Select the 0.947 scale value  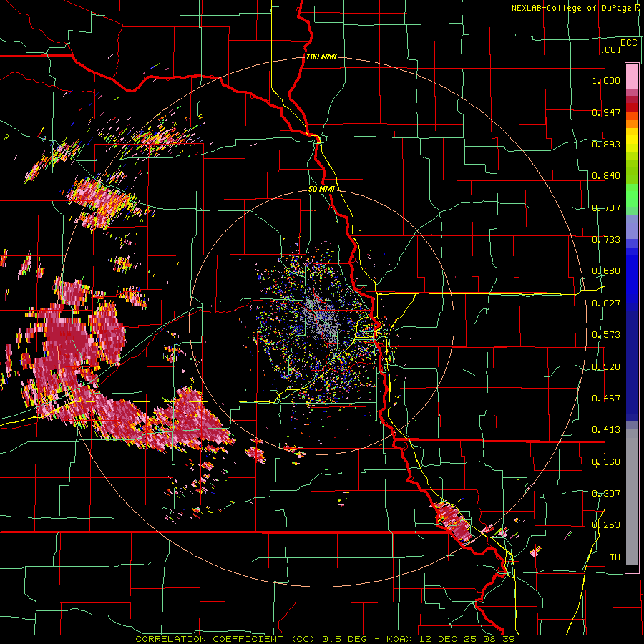point(606,112)
